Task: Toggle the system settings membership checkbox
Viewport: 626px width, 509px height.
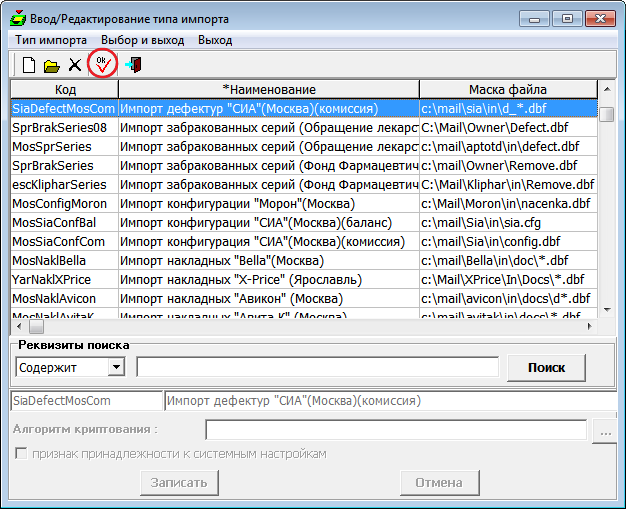Action: (x=19, y=454)
